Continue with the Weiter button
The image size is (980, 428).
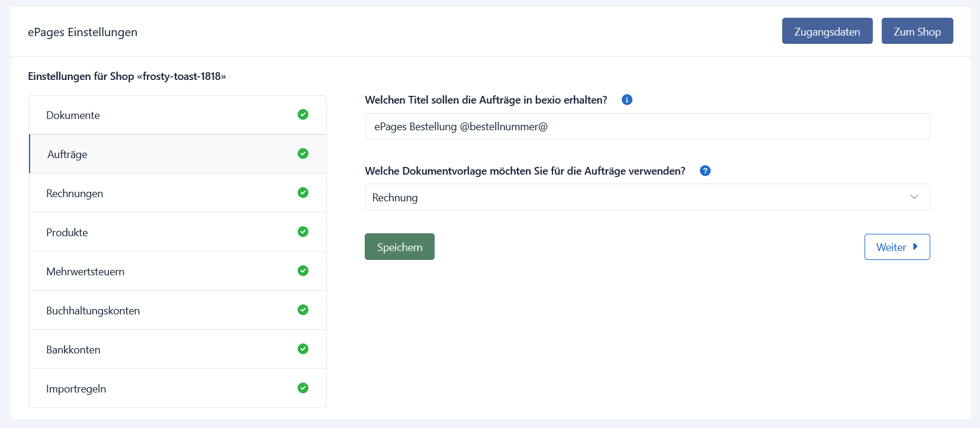click(x=897, y=247)
